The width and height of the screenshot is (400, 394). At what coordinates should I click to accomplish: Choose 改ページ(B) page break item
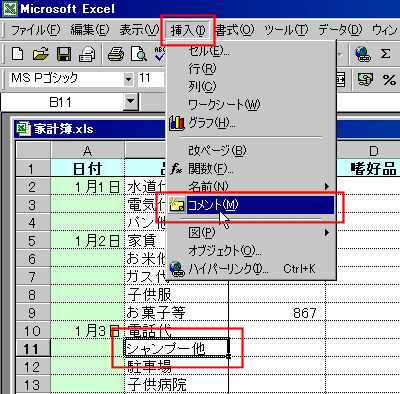(251, 151)
